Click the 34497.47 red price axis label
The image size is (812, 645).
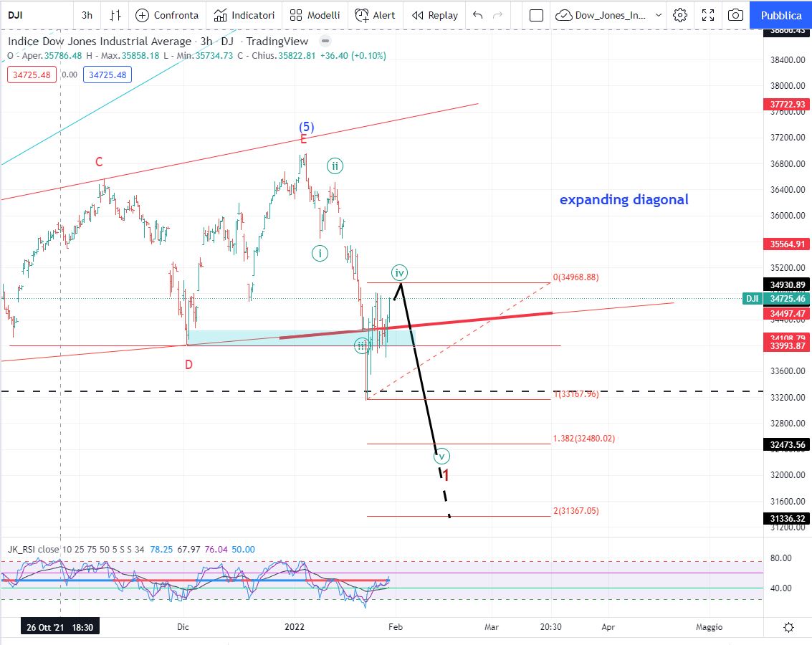[787, 314]
